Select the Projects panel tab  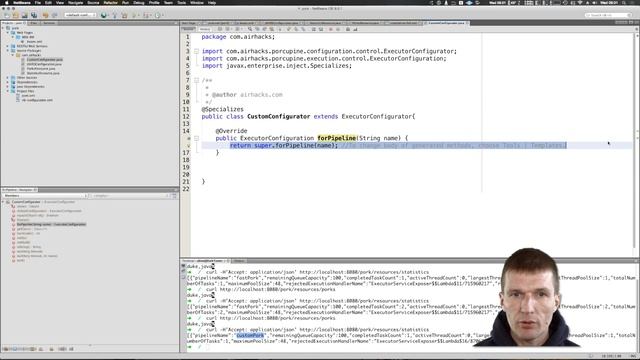(13, 23)
